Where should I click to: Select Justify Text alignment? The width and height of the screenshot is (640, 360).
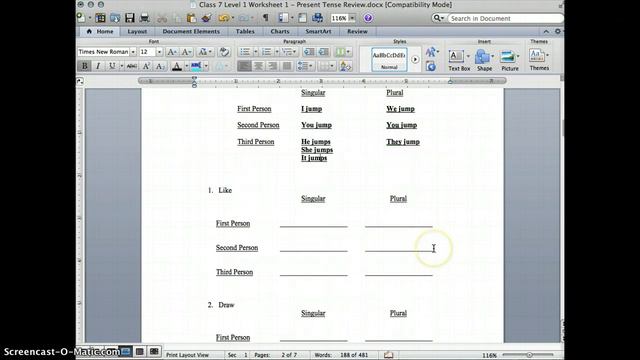click(287, 66)
